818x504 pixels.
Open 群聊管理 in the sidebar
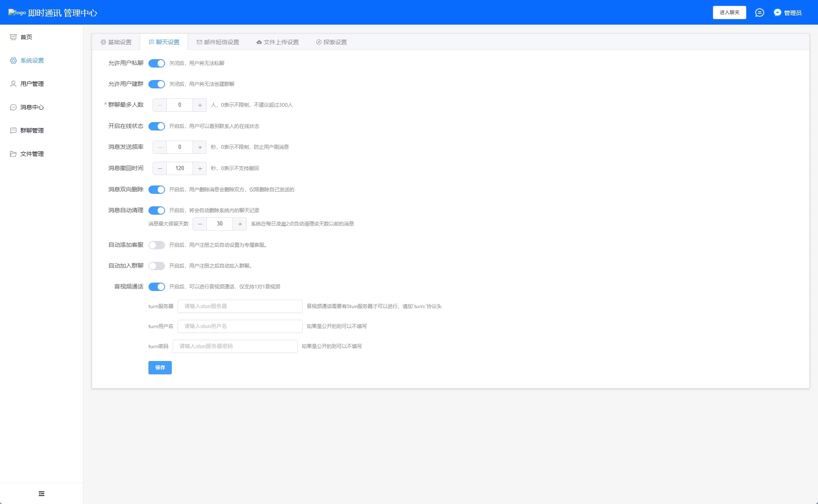pyautogui.click(x=31, y=130)
